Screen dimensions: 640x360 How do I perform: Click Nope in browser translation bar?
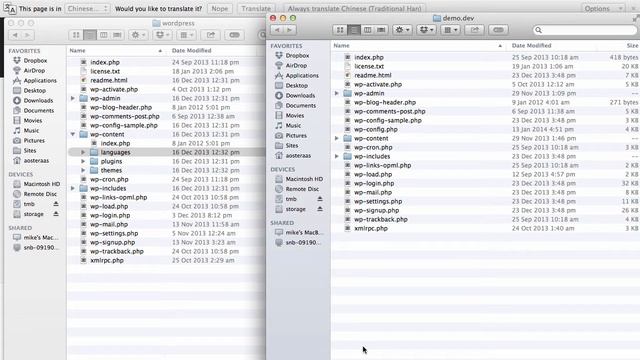click(x=220, y=9)
